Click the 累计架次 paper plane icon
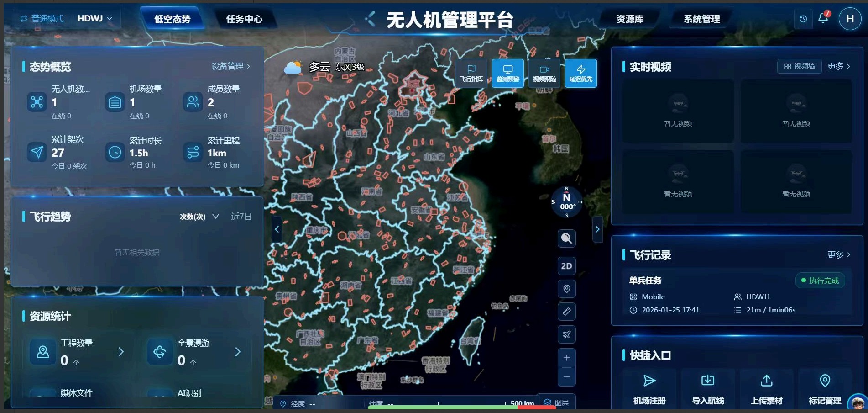The width and height of the screenshot is (868, 413). [37, 152]
